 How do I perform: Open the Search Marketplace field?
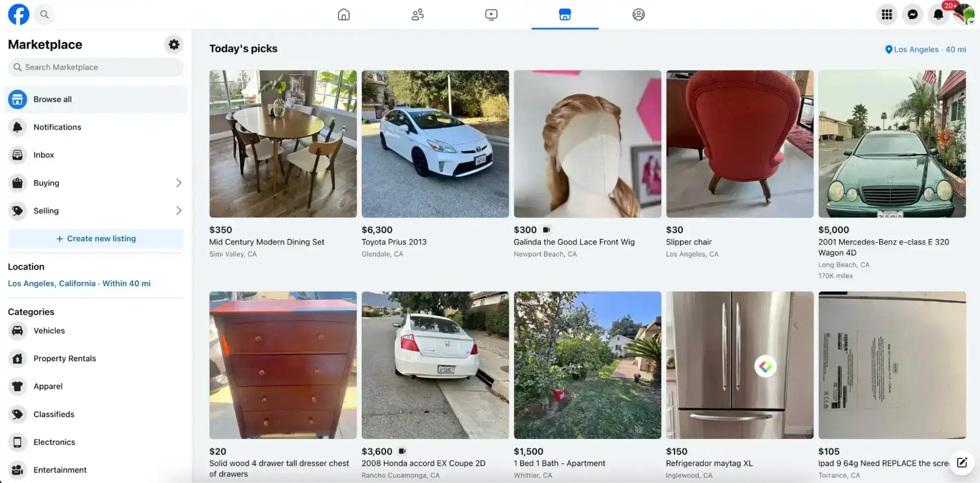[96, 67]
